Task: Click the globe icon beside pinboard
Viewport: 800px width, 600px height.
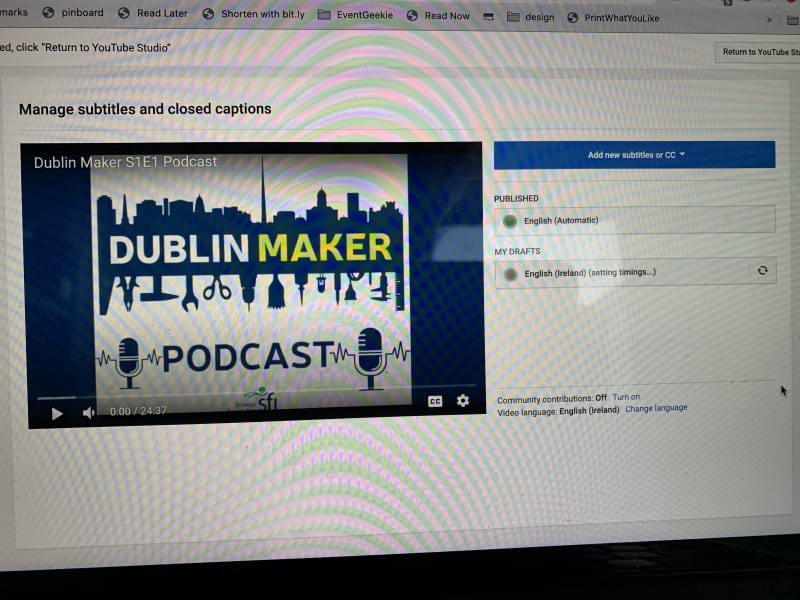Action: 48,13
